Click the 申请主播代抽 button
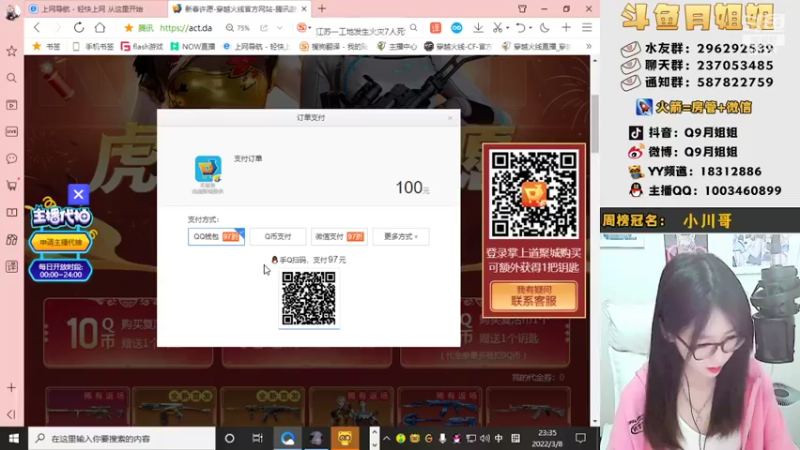 click(x=60, y=242)
